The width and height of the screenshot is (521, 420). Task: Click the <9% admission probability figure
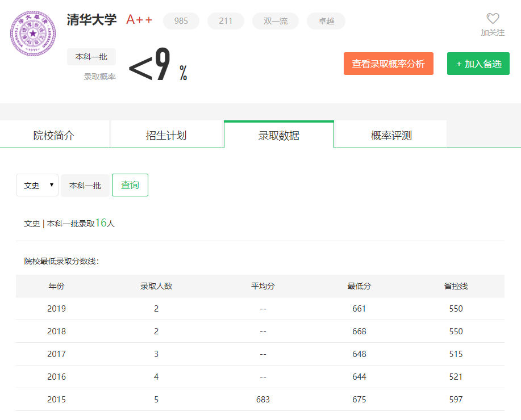pos(158,64)
